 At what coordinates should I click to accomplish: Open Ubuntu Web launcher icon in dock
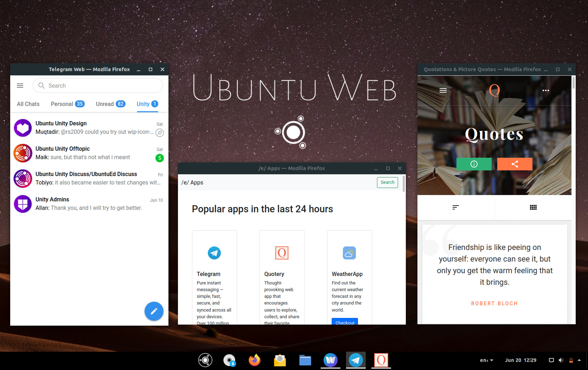205,360
